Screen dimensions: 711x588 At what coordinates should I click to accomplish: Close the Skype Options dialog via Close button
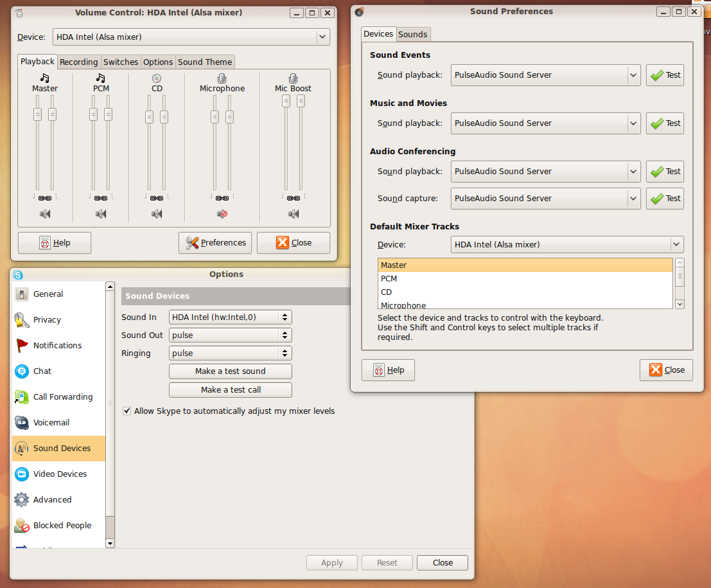tap(443, 562)
